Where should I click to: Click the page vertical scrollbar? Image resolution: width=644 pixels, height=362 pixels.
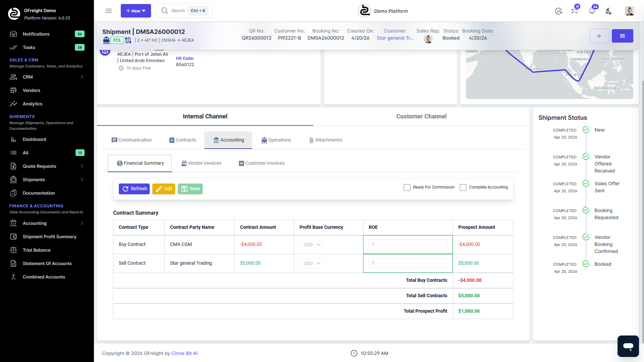click(642, 211)
